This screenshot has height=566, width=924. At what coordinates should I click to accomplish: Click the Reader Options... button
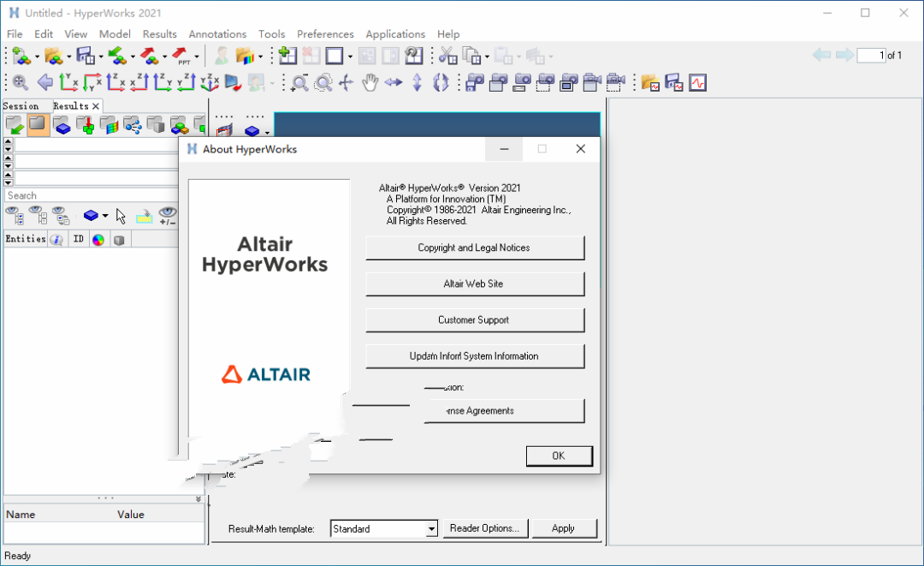(485, 528)
